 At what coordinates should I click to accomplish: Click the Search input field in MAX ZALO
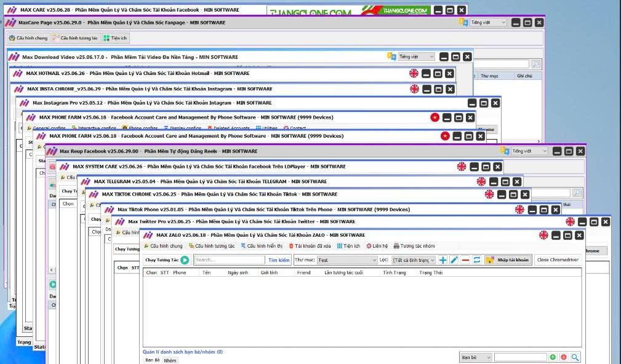(x=229, y=260)
